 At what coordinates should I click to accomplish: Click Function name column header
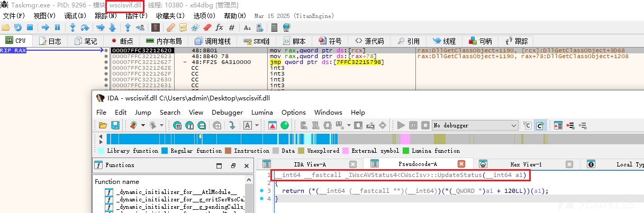click(x=117, y=182)
